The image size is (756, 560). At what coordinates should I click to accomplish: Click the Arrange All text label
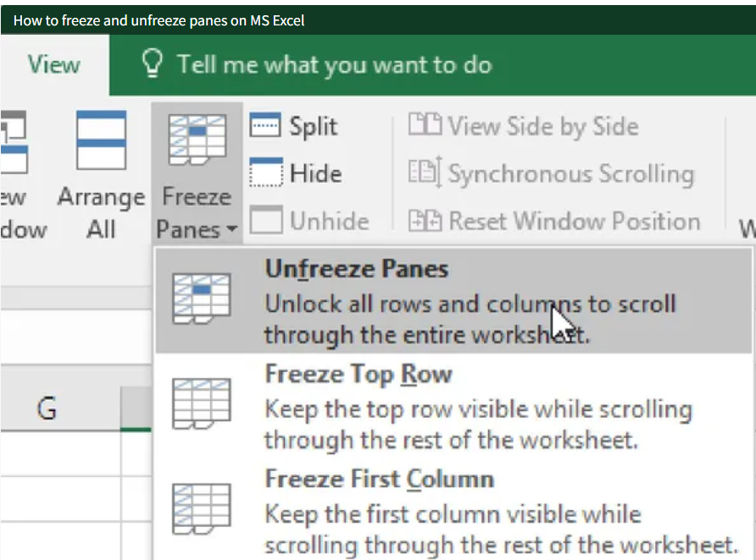101,213
